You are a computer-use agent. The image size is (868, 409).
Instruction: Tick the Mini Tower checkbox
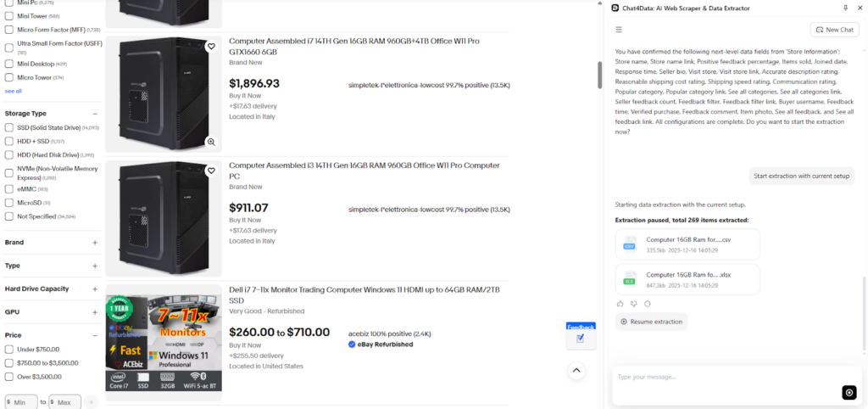tap(8, 16)
